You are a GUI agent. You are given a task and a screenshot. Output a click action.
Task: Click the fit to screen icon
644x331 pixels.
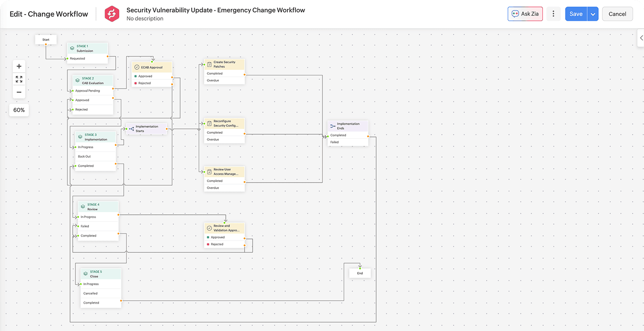pos(19,79)
